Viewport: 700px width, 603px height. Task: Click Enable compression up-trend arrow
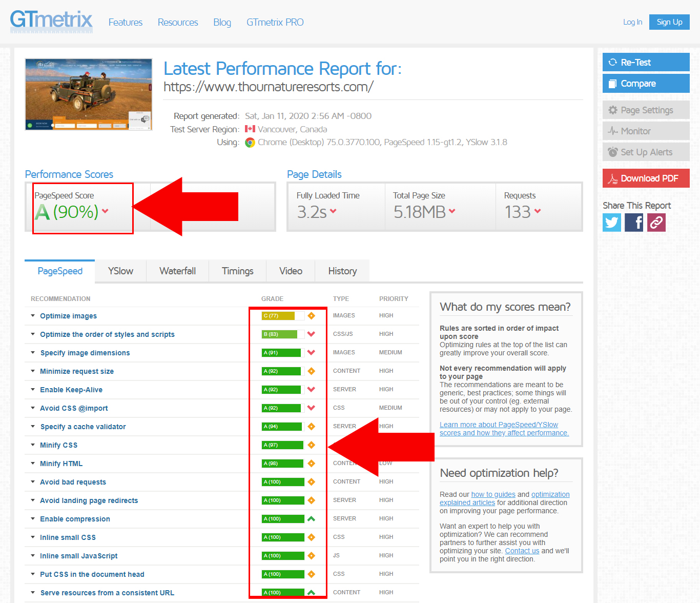pos(311,519)
